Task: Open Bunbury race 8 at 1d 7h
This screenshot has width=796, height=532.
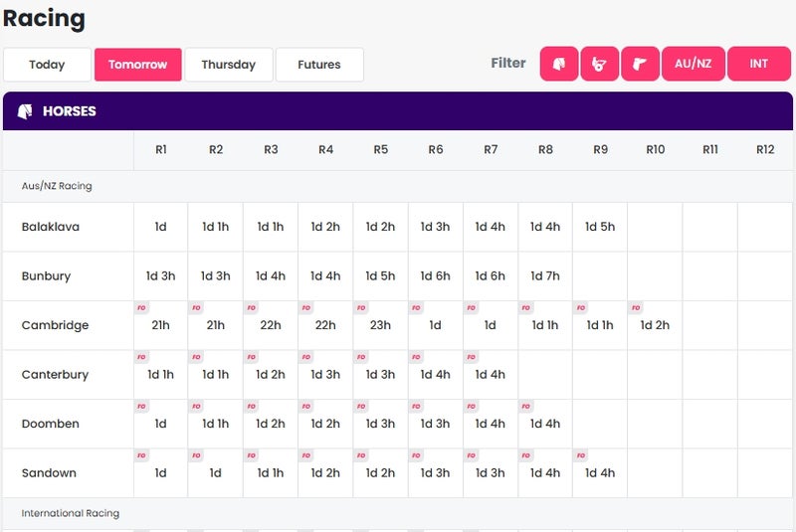Action: tap(545, 275)
